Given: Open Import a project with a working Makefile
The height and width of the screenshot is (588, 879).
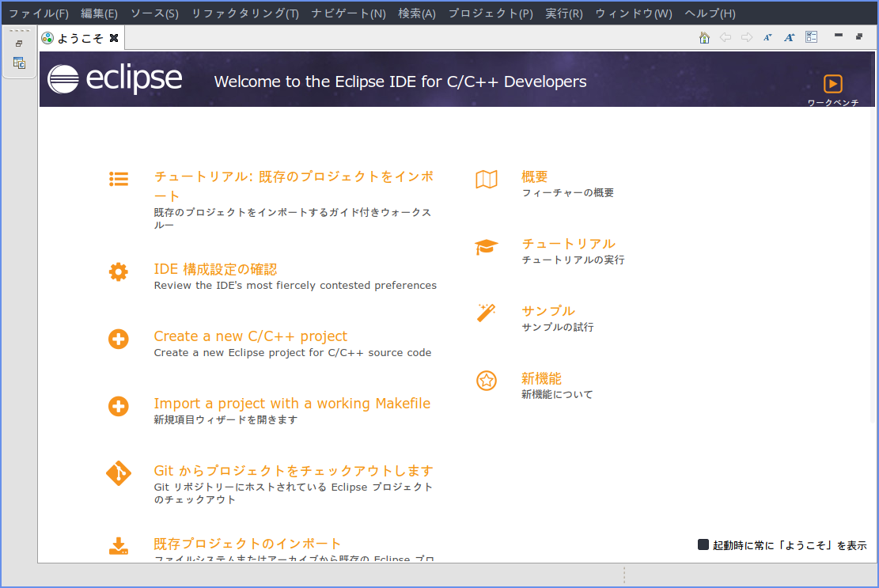Looking at the screenshot, I should click(x=292, y=404).
